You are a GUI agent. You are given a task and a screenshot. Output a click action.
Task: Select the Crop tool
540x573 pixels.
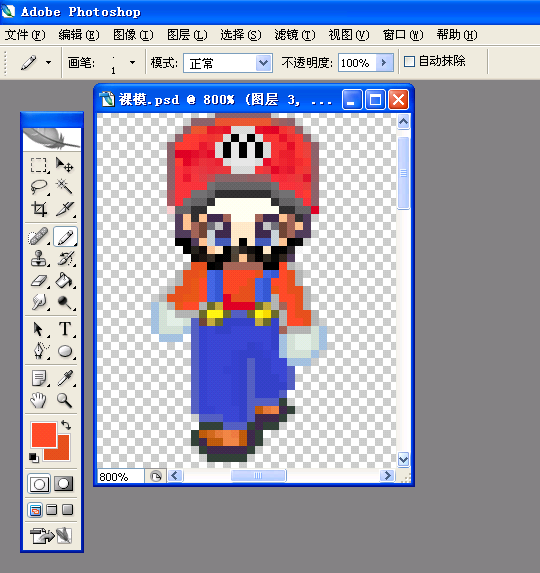(x=39, y=209)
